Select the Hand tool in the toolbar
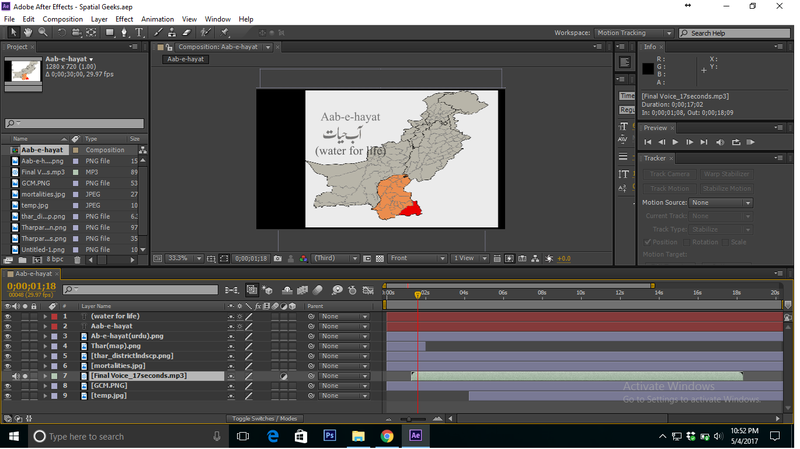Image resolution: width=800 pixels, height=449 pixels. click(x=27, y=33)
